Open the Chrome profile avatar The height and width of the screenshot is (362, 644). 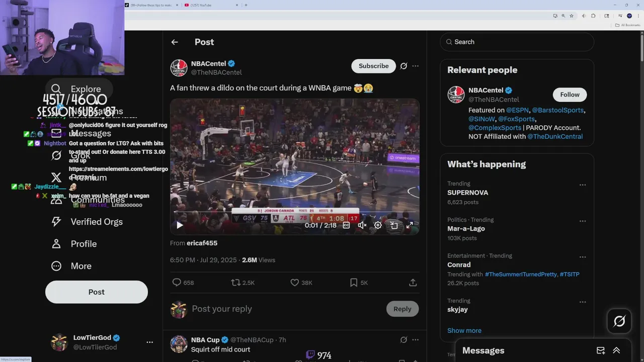pyautogui.click(x=629, y=16)
